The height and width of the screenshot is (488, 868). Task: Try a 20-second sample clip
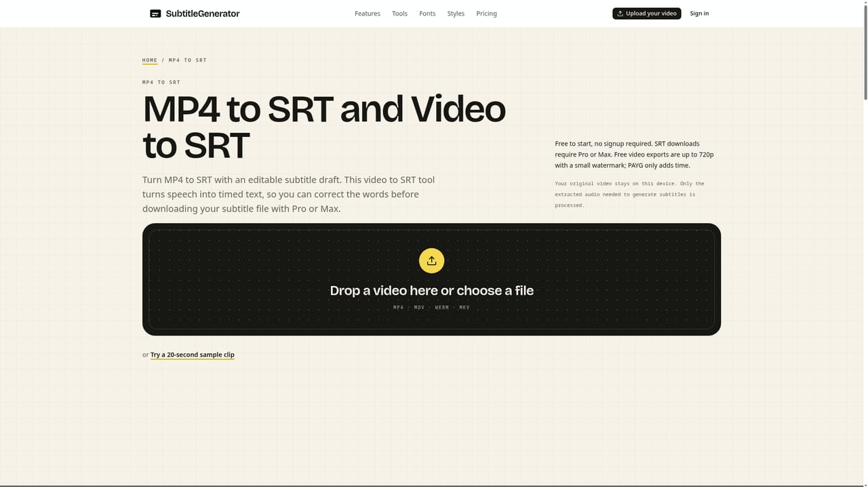[193, 354]
